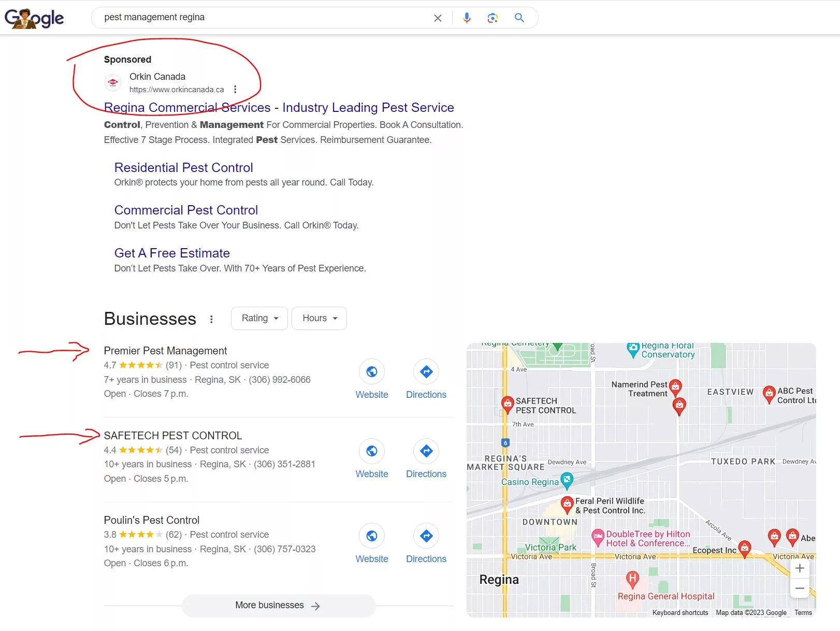Click the SAFETECH PEST CONTROL website globe icon
The image size is (840, 631).
[x=372, y=451]
